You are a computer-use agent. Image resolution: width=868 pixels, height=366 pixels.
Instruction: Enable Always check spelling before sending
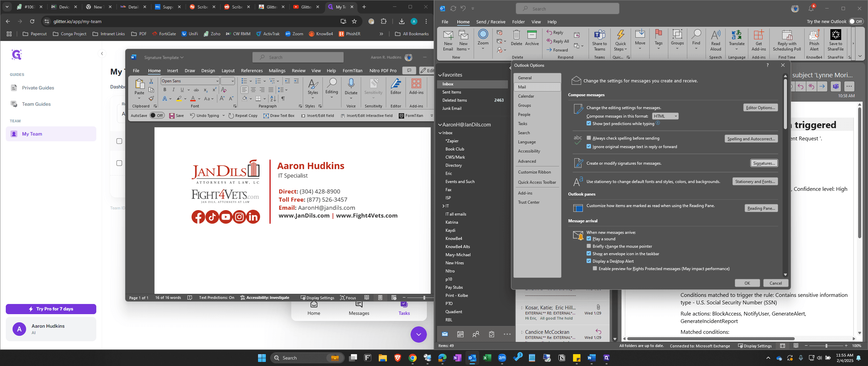tap(589, 138)
